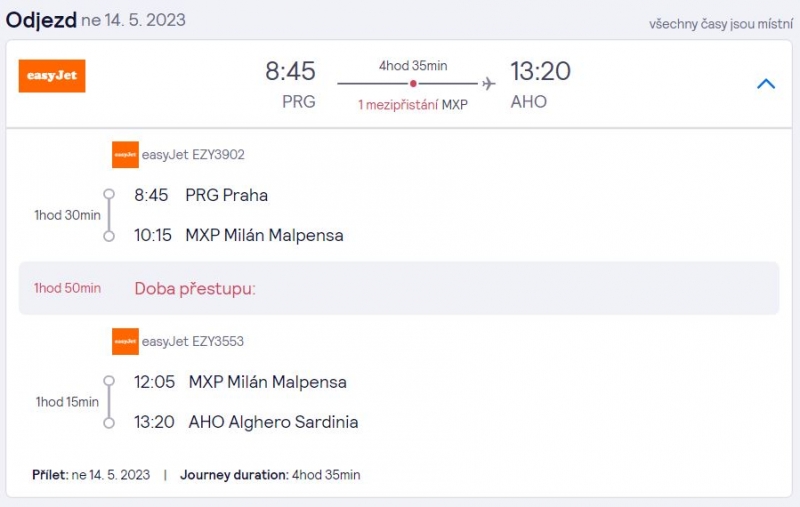Click the Doba přestupu layover row
Screen dimensions: 800x507
click(x=399, y=288)
